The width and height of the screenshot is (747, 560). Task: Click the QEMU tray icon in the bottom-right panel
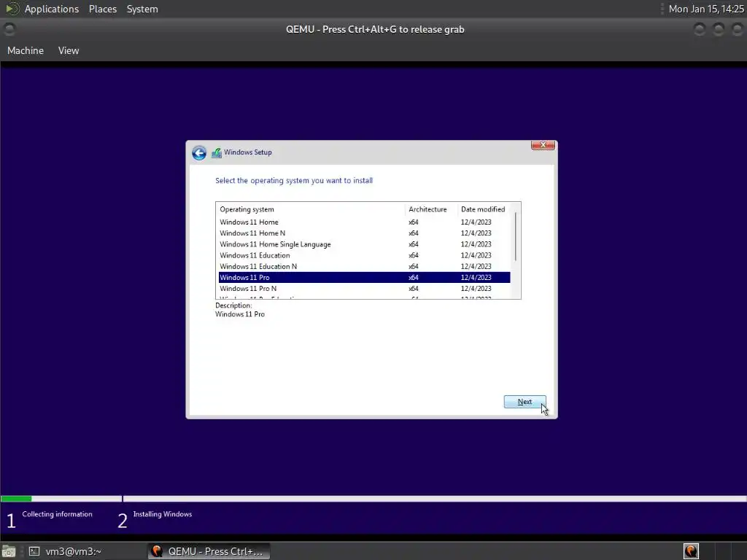(691, 551)
